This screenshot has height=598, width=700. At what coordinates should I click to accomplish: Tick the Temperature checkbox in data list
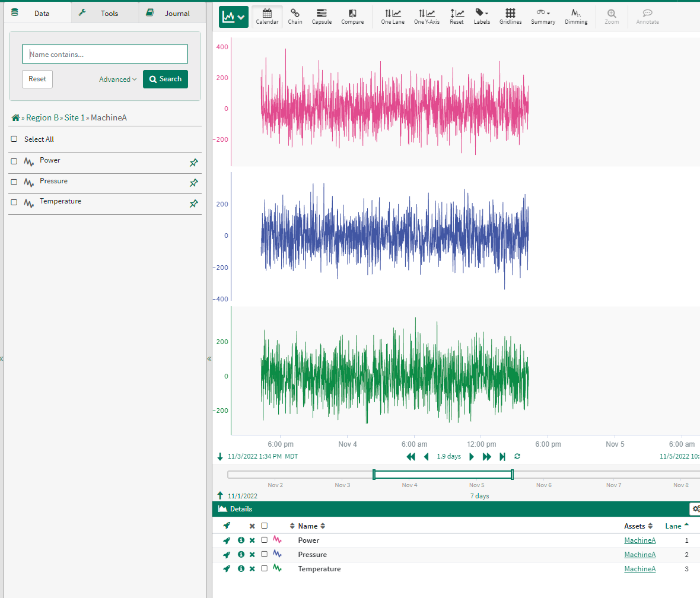pyautogui.click(x=14, y=202)
